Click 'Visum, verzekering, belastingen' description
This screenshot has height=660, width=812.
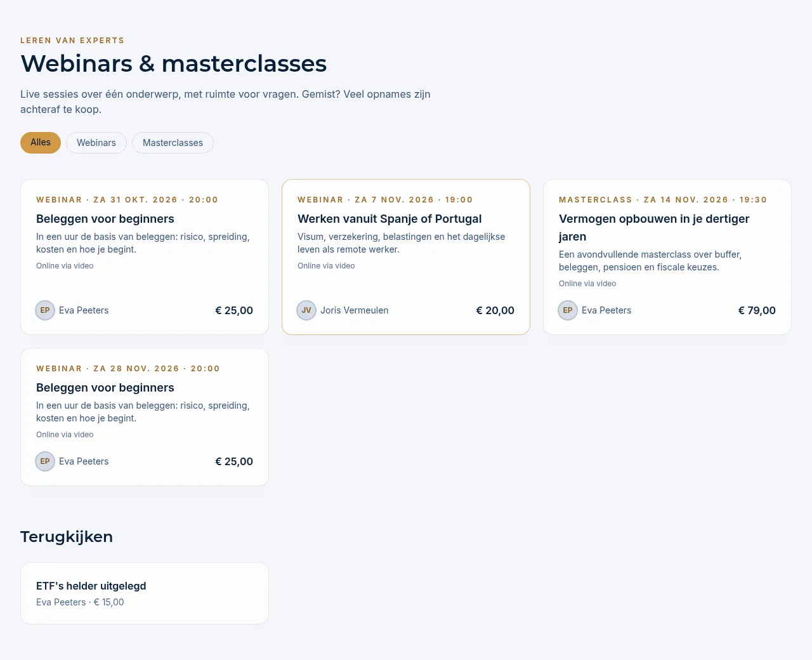tap(402, 243)
